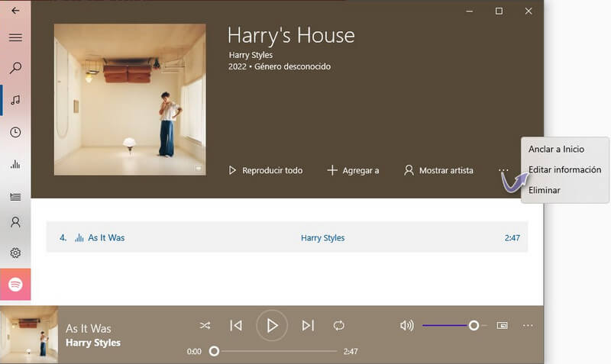The width and height of the screenshot is (611, 364).
Task: Close the music app window
Action: 529,11
